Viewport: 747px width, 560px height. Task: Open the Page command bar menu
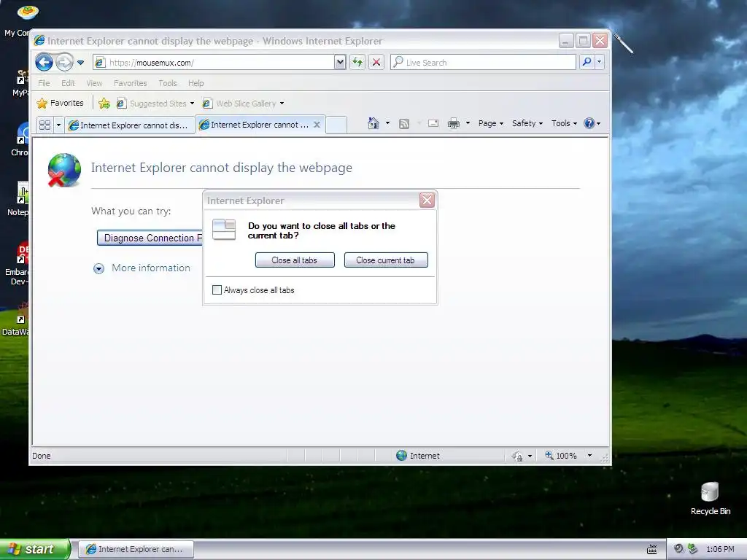[491, 123]
